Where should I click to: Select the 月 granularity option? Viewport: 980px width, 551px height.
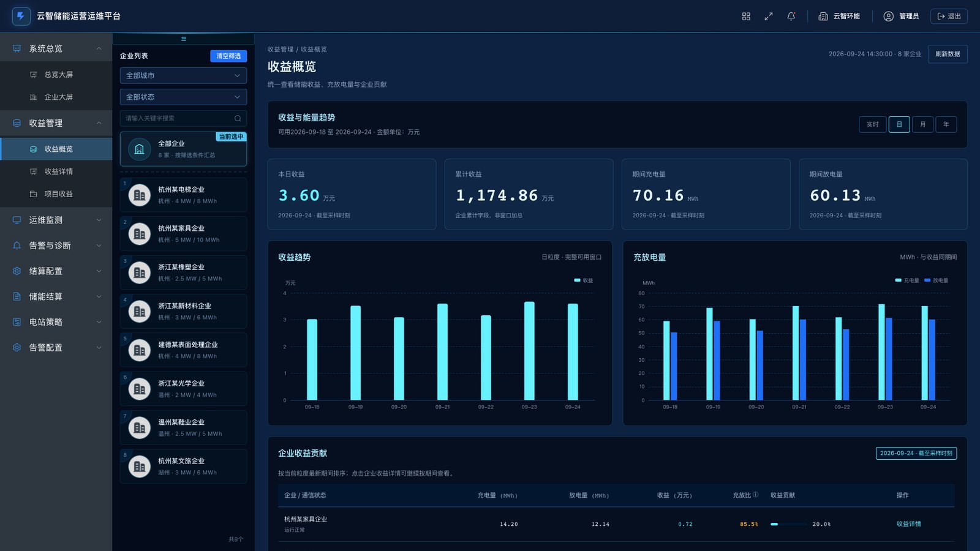point(922,124)
